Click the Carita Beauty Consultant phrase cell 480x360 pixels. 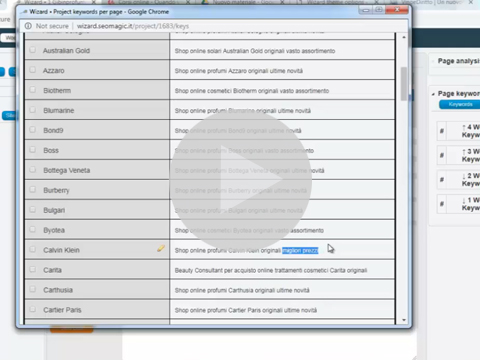point(282,270)
